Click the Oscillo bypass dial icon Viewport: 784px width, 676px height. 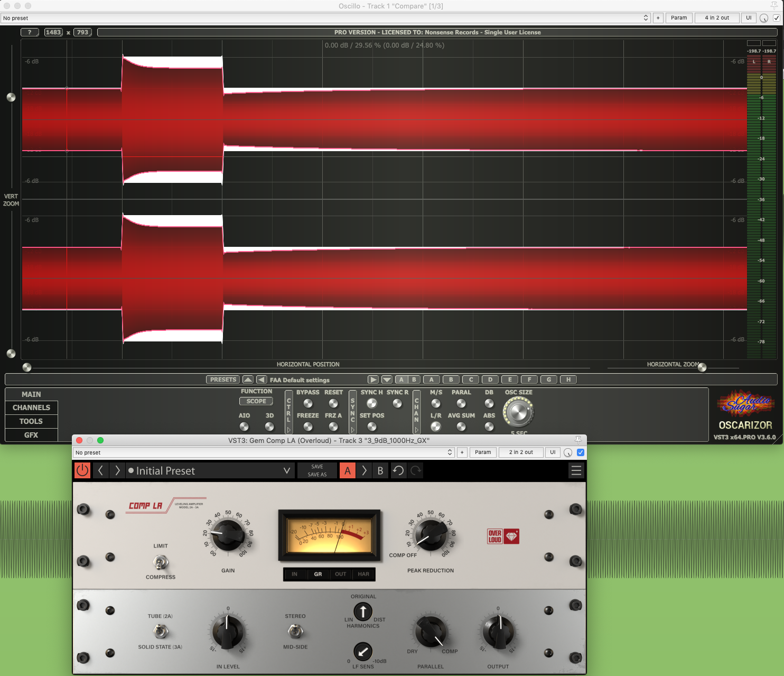coord(764,18)
